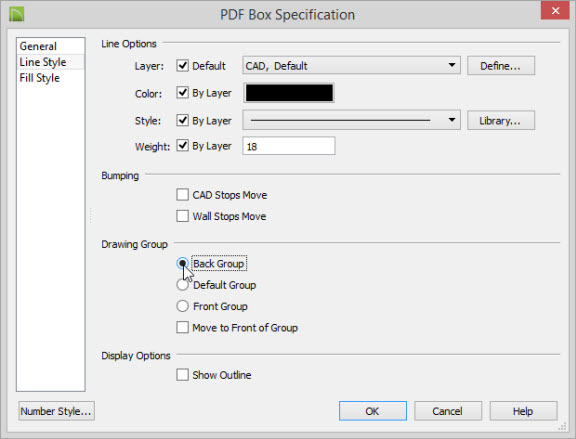This screenshot has width=576, height=439.
Task: Uncheck the Layer Default checkbox
Action: (x=183, y=66)
